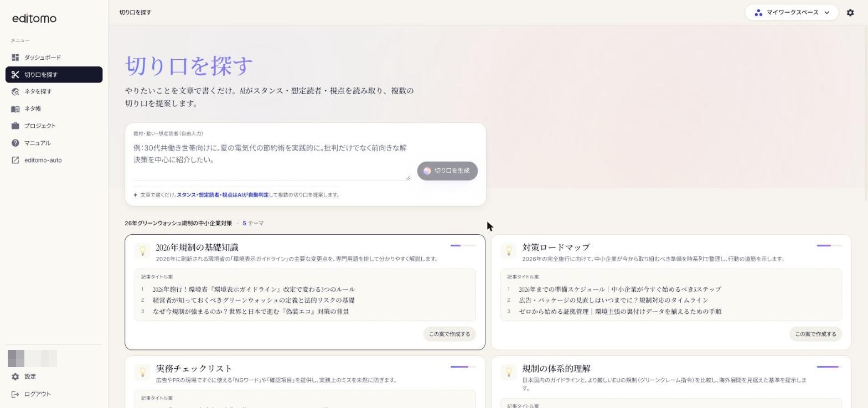Focus the 題材・狙い・想定読者 text area
The width and height of the screenshot is (868, 408).
click(271, 160)
